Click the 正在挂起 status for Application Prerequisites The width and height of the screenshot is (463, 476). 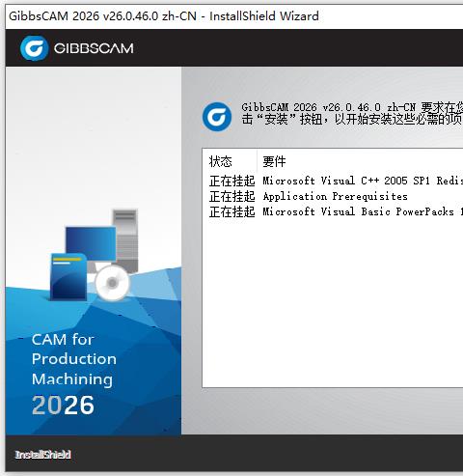point(231,196)
